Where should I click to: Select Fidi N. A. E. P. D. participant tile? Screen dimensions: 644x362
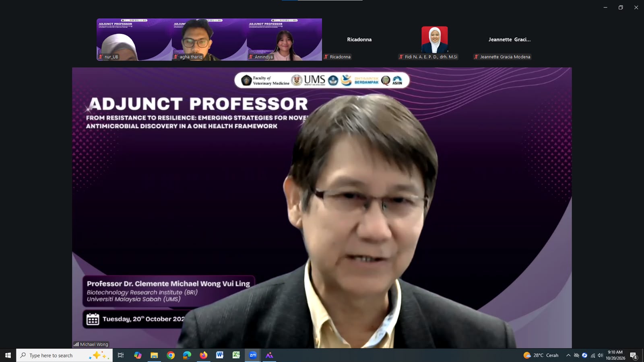pyautogui.click(x=435, y=39)
